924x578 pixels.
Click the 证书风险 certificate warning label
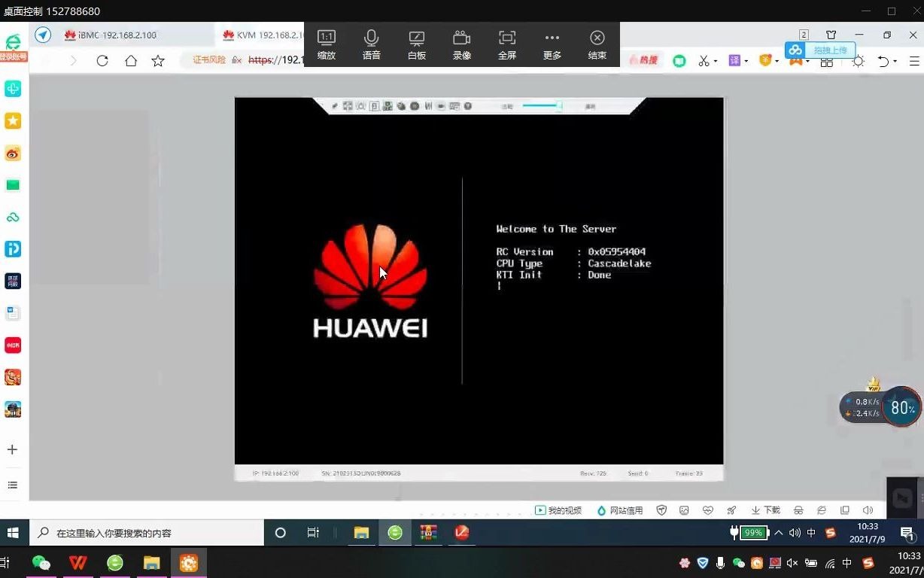click(209, 60)
